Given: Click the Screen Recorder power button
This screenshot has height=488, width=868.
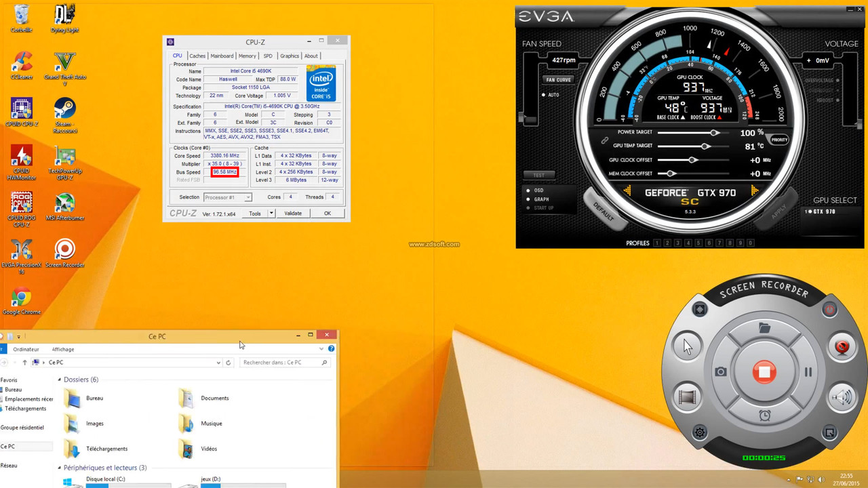Looking at the screenshot, I should click(x=829, y=310).
